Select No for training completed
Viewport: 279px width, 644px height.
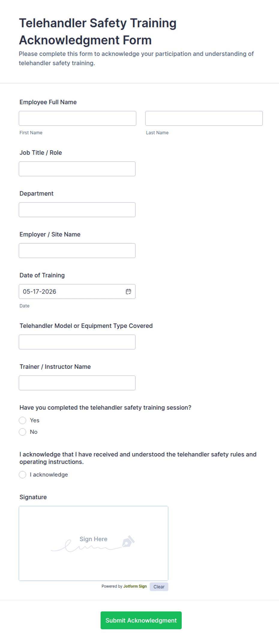22,432
